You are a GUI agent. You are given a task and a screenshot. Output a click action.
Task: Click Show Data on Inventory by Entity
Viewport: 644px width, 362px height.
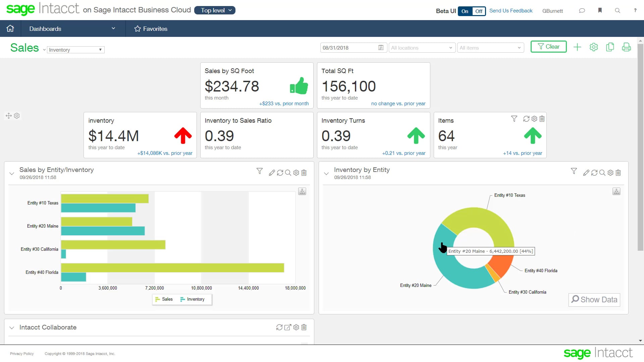point(594,299)
